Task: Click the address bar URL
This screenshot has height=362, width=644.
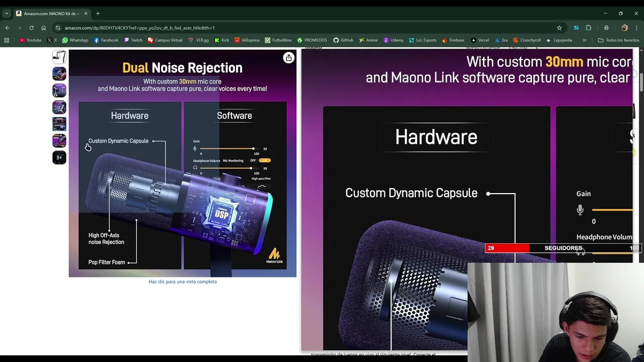Action: [x=139, y=28]
